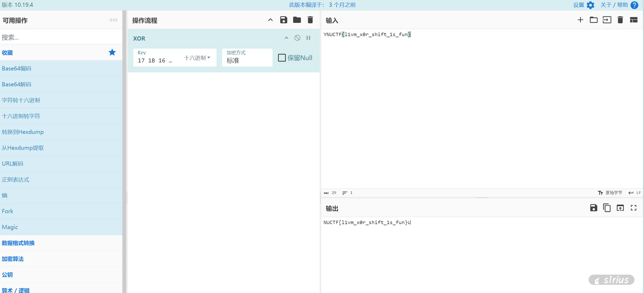Disable the XOR operation
The height and width of the screenshot is (293, 644).
click(x=297, y=38)
